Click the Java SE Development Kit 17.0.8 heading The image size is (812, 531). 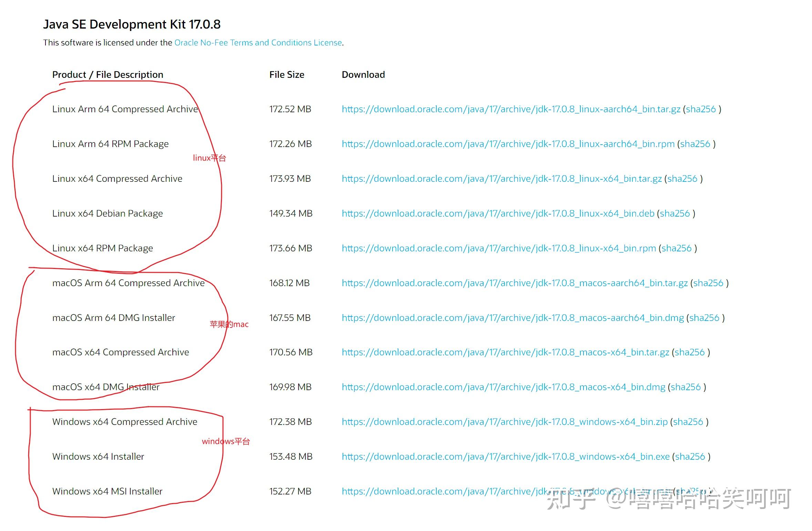point(132,24)
